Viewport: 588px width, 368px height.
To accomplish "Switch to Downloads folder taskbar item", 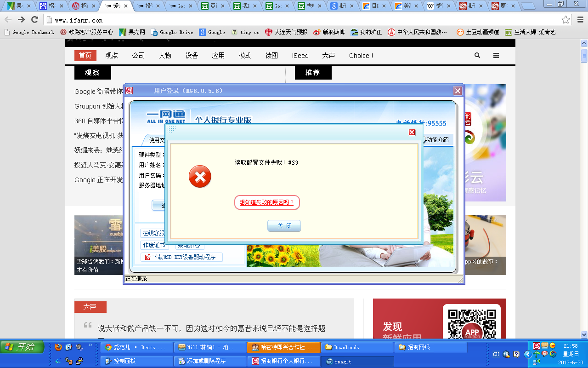I will click(x=357, y=347).
